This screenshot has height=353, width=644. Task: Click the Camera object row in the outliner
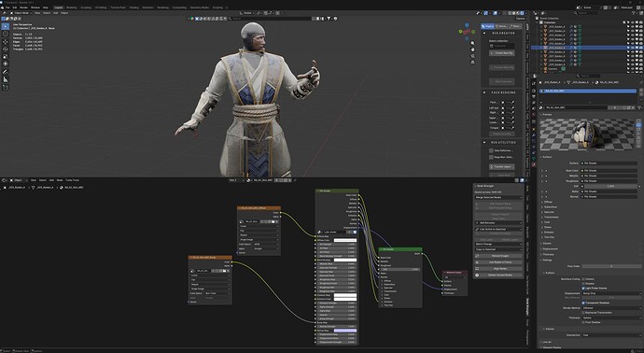553,69
